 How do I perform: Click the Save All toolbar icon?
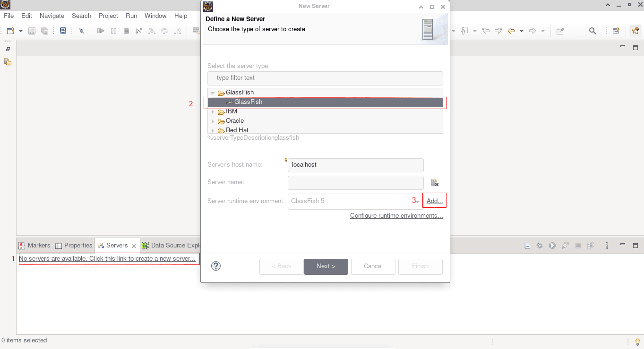point(44,31)
